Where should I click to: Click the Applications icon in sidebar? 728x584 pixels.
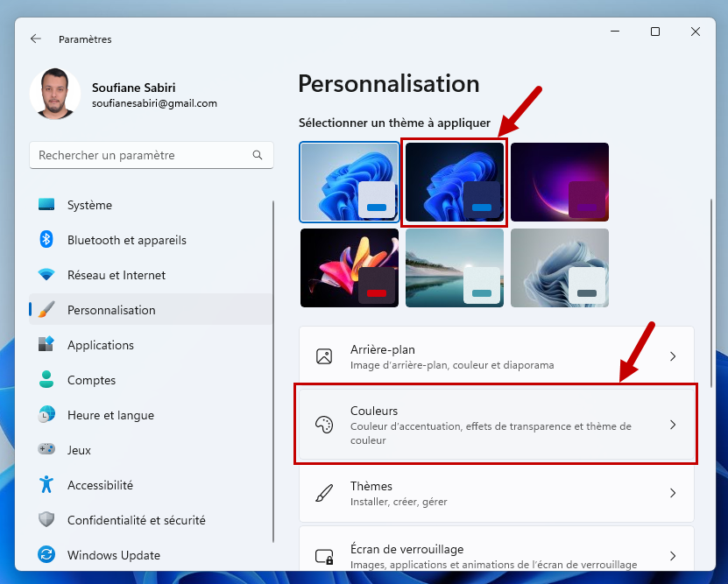(x=46, y=344)
